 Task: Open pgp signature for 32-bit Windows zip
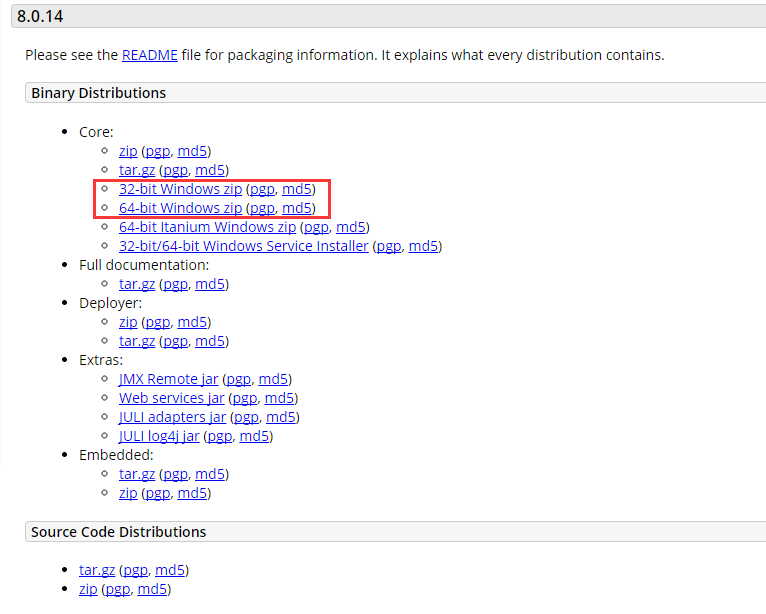[261, 189]
